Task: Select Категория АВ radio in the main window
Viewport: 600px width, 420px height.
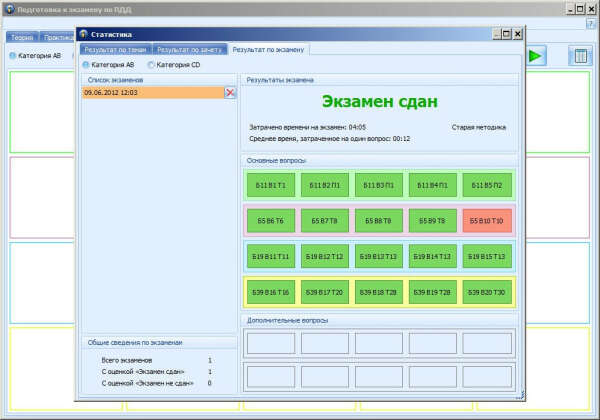Action: [x=35, y=56]
